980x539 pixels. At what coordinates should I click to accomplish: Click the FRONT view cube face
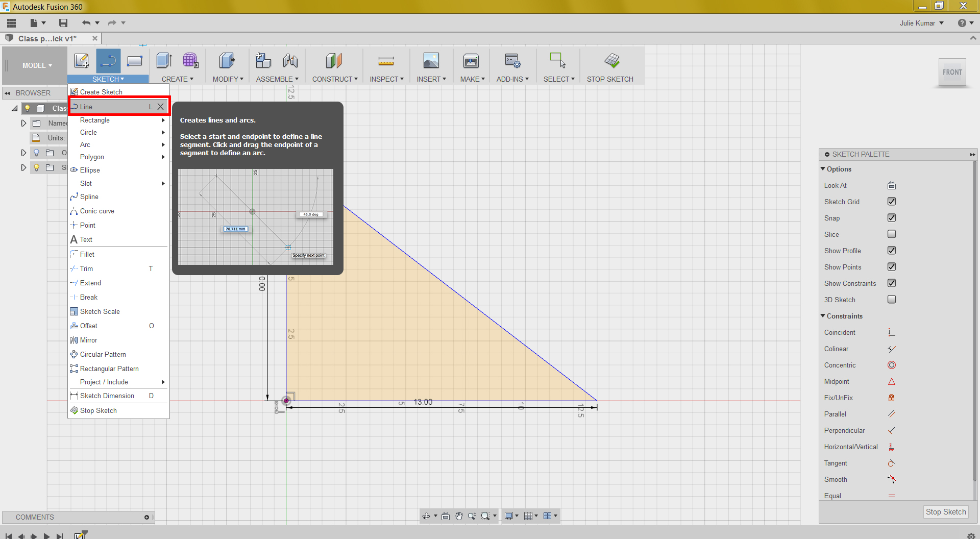pos(952,72)
